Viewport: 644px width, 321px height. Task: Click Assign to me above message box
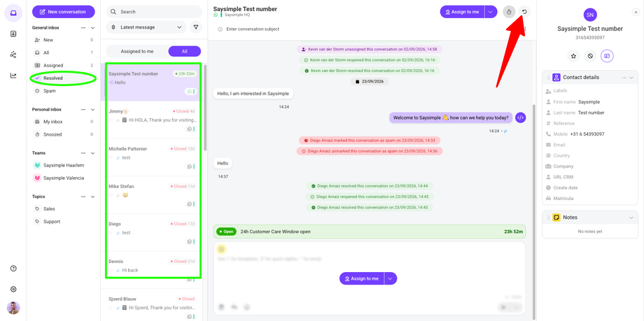362,278
